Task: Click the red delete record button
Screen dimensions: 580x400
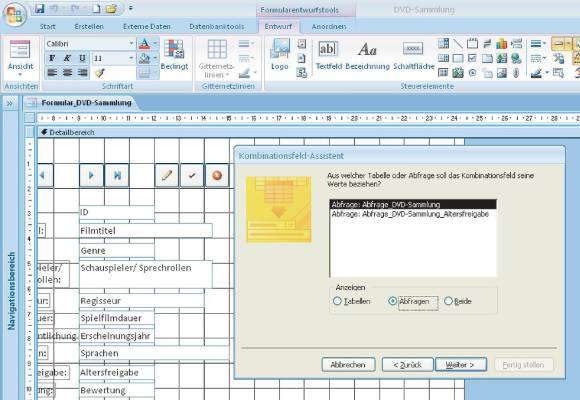Action: click(217, 175)
